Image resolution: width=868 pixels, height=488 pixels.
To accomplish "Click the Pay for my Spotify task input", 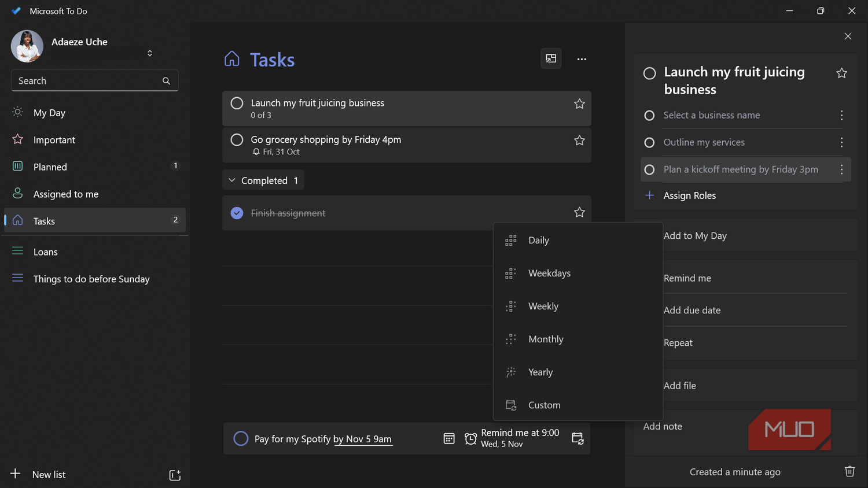I will point(323,439).
